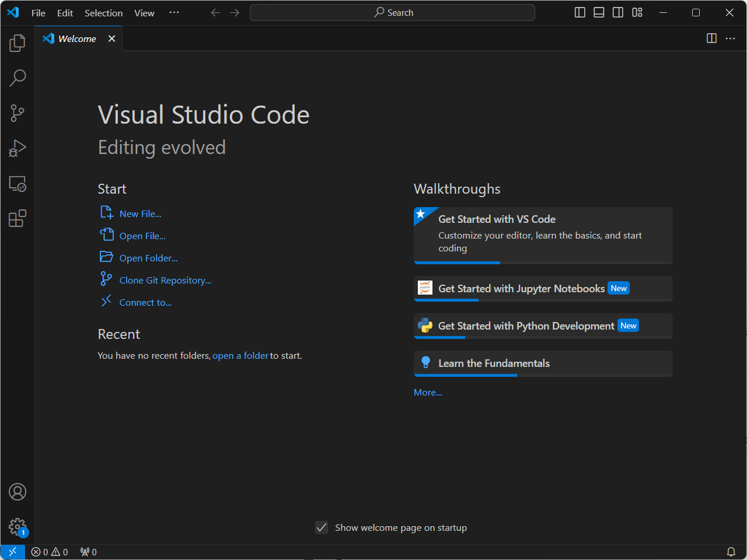747x560 pixels.
Task: Click the forwarded ports status item
Action: coord(89,552)
